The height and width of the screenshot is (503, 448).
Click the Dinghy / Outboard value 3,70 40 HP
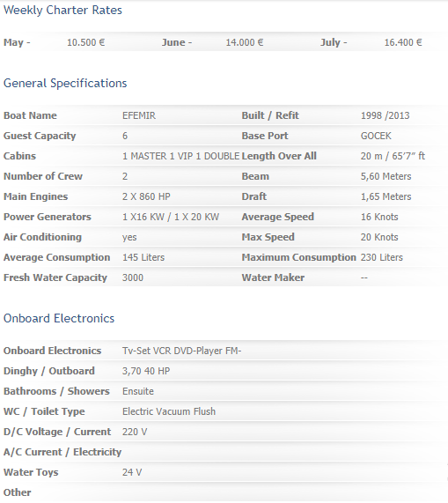146,371
